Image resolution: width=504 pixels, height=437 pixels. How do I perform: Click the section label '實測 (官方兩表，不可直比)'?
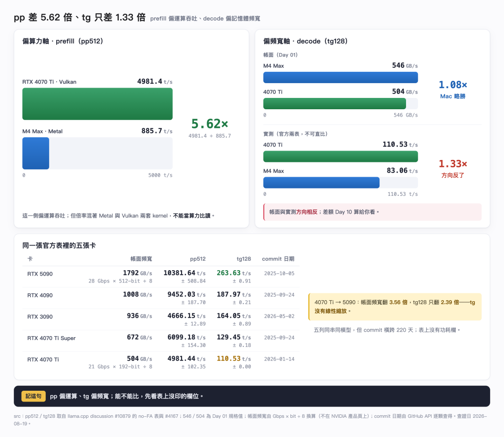[x=295, y=134]
